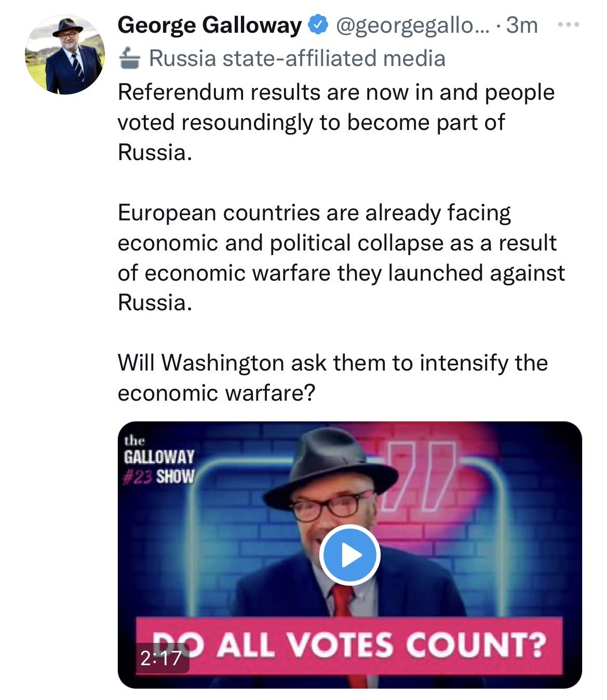The image size is (607, 700).
Task: Click the 3m timestamp
Action: pos(521,25)
